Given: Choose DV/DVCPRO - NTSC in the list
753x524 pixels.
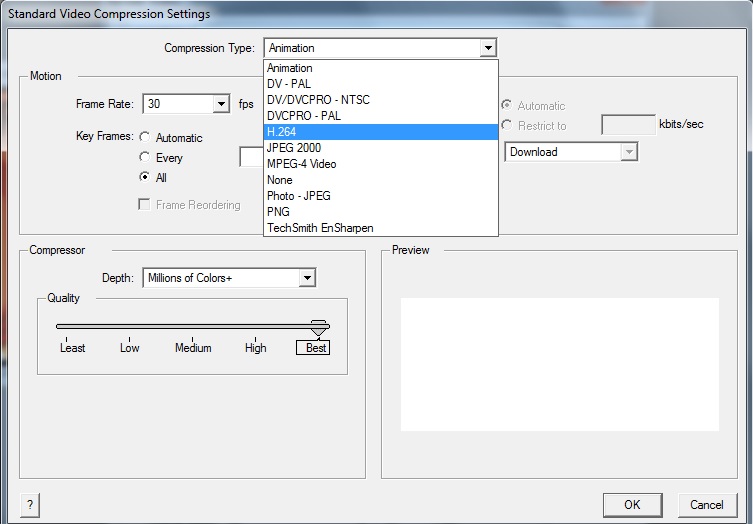Looking at the screenshot, I should tap(380, 100).
